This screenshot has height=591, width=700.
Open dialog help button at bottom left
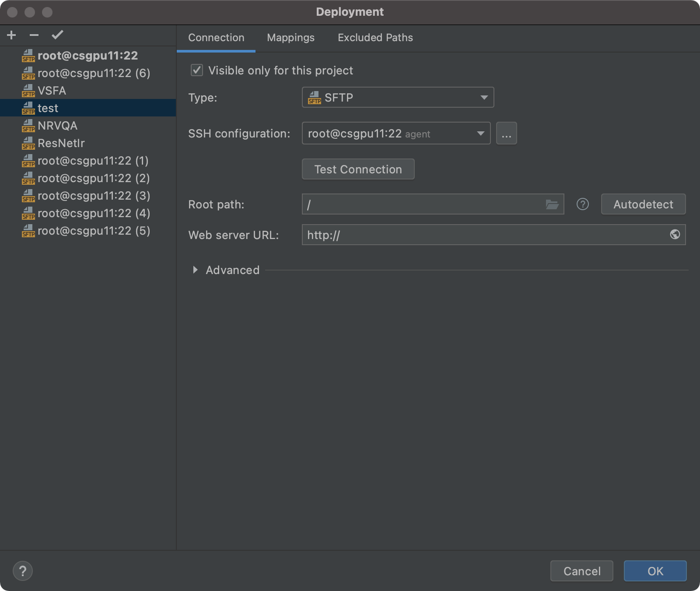[23, 571]
